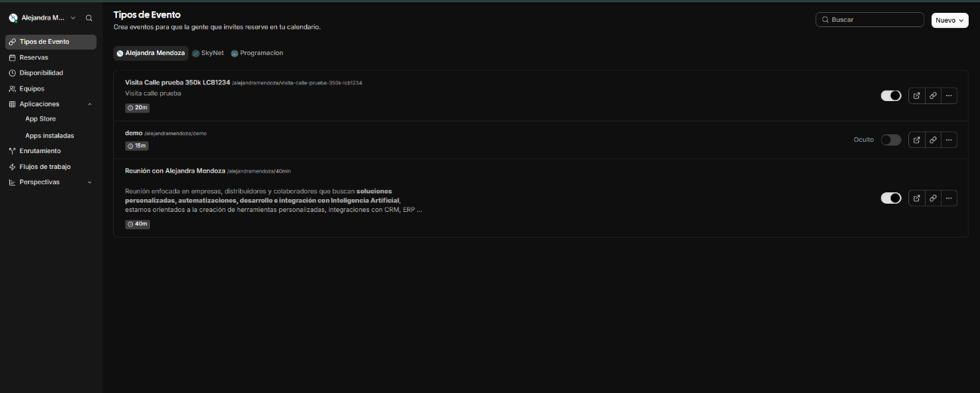Open preview icon for Reunión con Alejandra Mendoza
The image size is (980, 393).
pyautogui.click(x=917, y=198)
